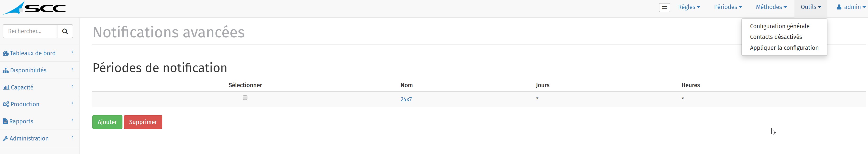Select Contacts désactivés menu entry

coord(776,37)
